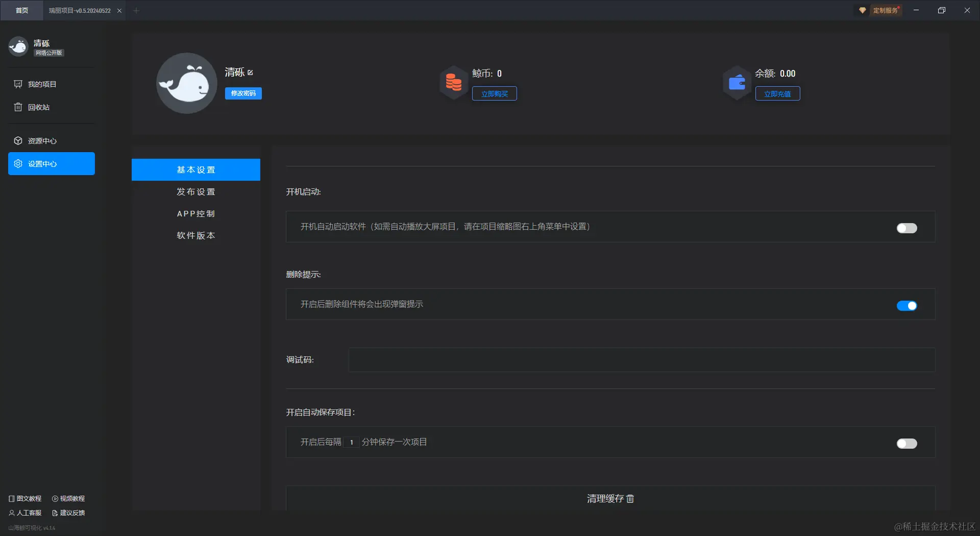Image resolution: width=980 pixels, height=536 pixels.
Task: Open the 视频教程 link
Action: pos(68,499)
